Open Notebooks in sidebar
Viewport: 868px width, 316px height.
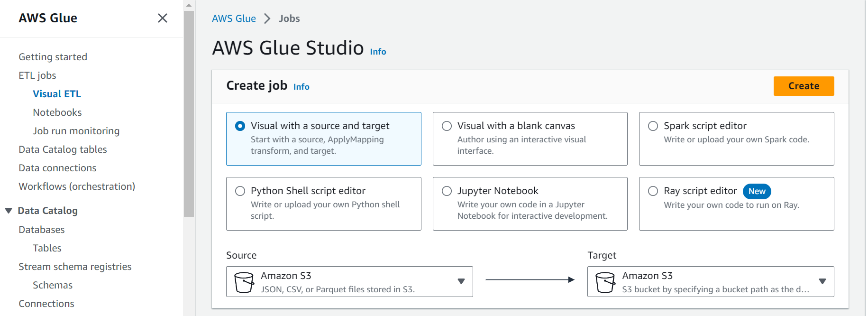(57, 112)
